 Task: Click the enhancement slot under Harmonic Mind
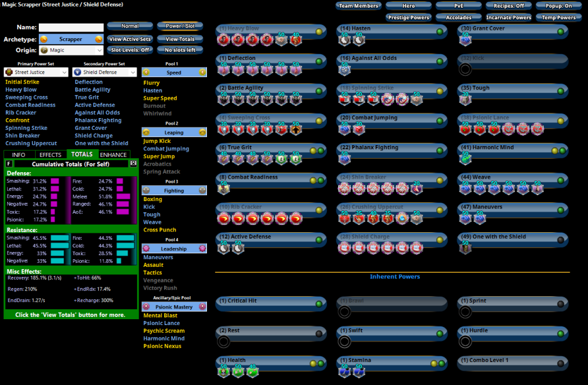click(x=465, y=159)
